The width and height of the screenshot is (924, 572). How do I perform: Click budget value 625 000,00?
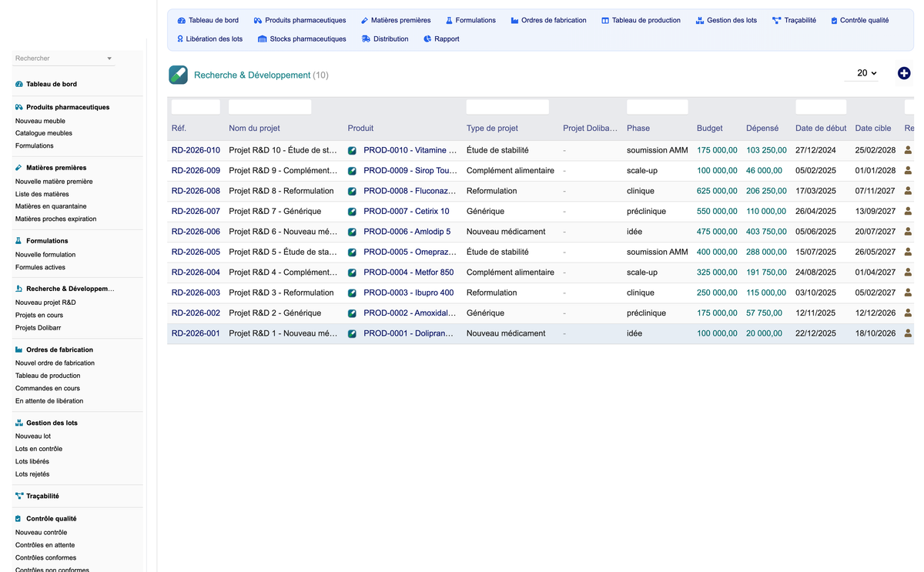717,191
